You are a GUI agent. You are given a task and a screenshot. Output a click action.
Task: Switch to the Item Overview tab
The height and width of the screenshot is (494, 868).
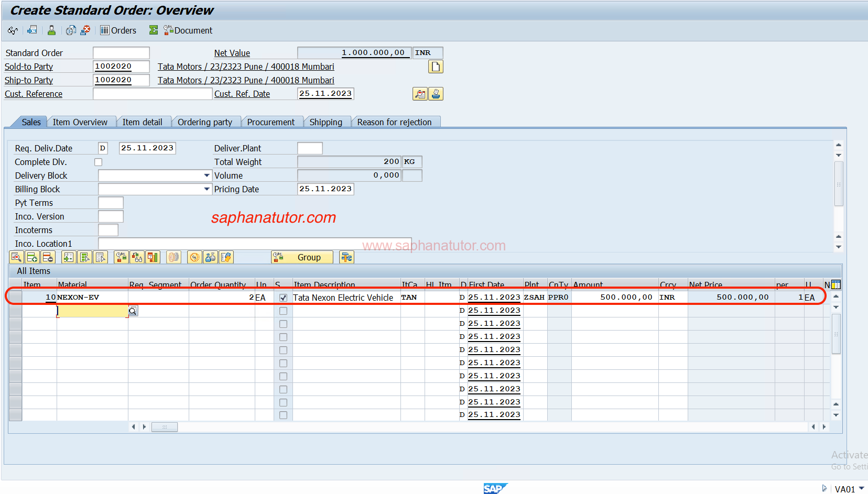[x=80, y=122]
